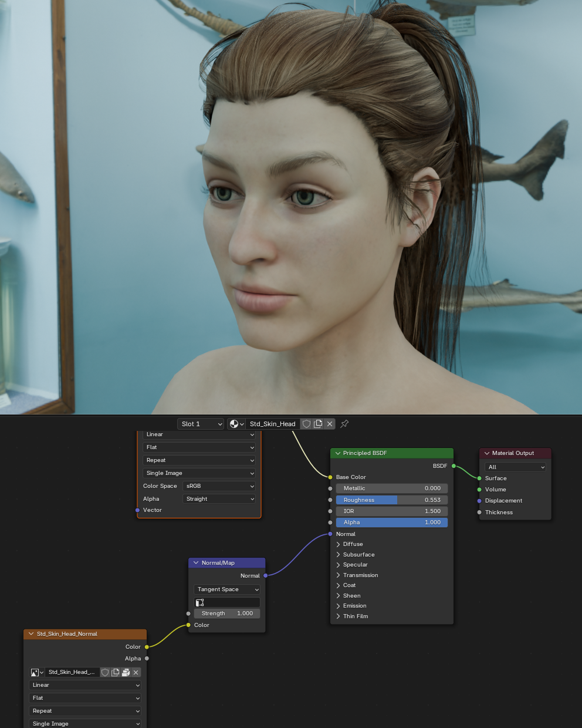
Task: Click the pack image icon in Std_Skin_Head_Normal node
Action: click(x=126, y=672)
